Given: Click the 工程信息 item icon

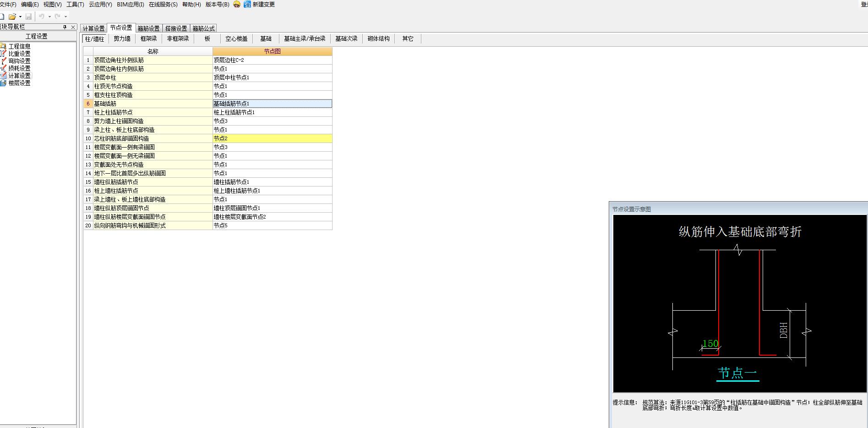Looking at the screenshot, I should 3,46.
